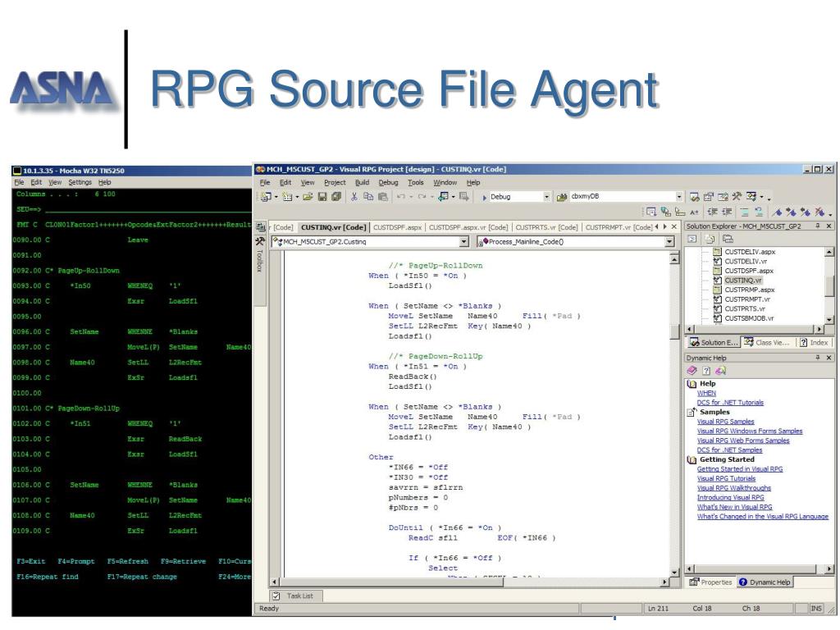Start debugging with the play arrow
840x630 pixels.
484,197
